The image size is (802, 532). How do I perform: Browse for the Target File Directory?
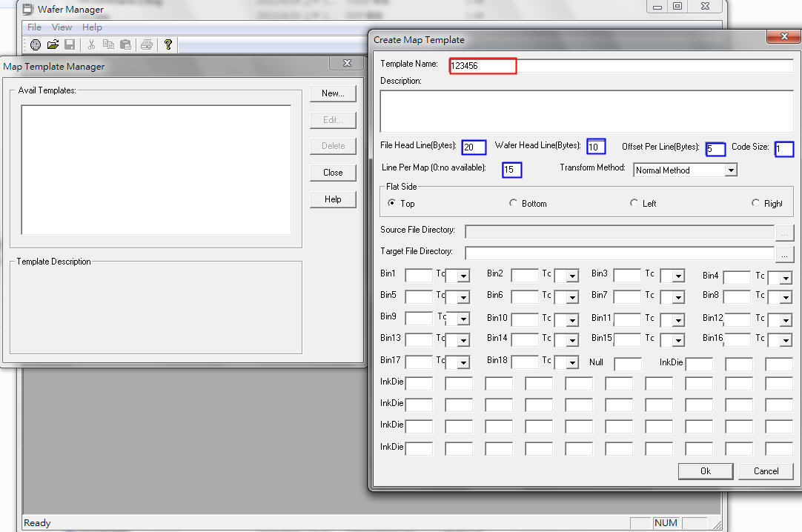(x=785, y=254)
